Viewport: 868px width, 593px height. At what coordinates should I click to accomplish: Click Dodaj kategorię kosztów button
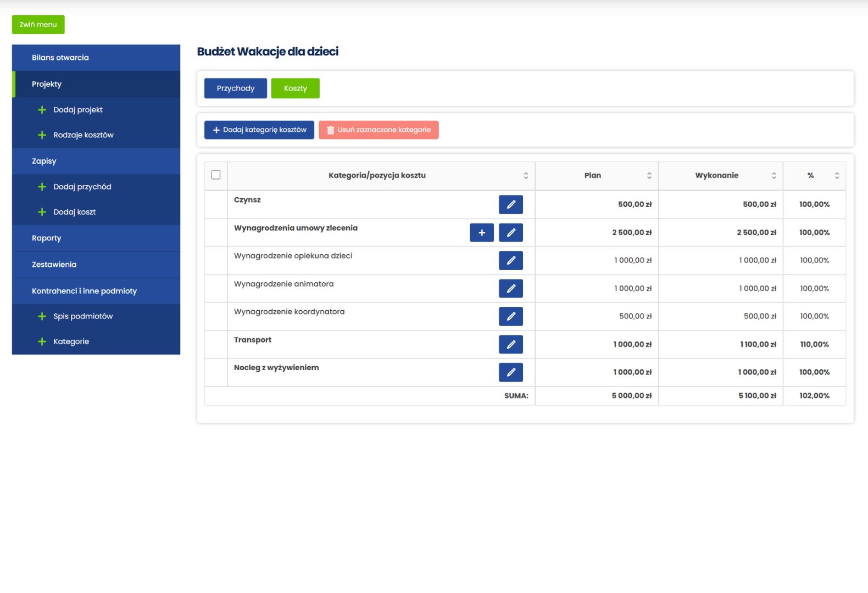(259, 130)
